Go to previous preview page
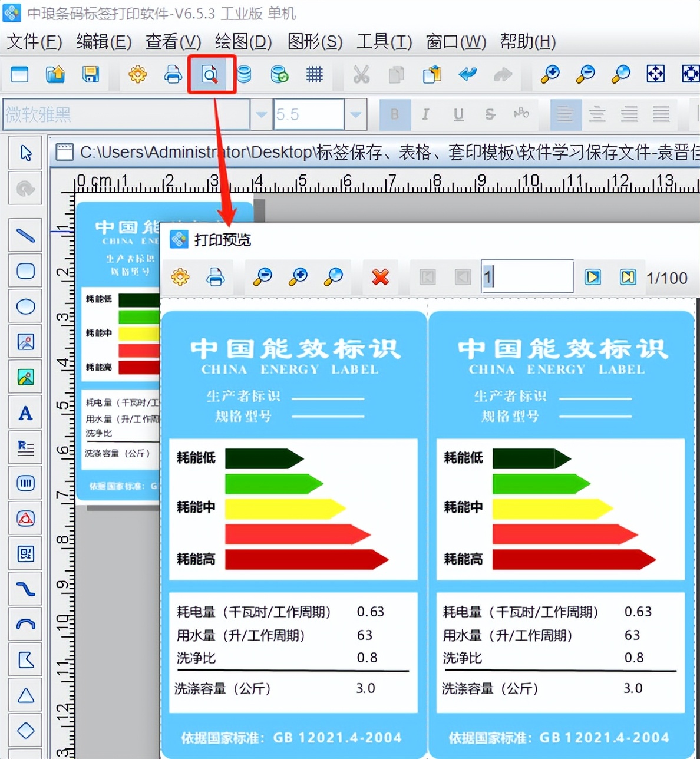The width and height of the screenshot is (700, 759). 463,276
